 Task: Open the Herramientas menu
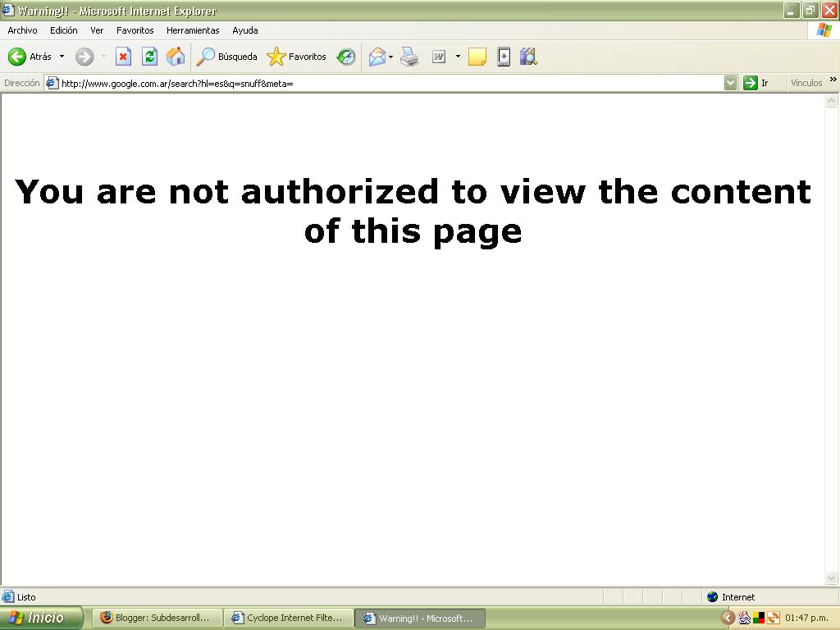pyautogui.click(x=193, y=30)
